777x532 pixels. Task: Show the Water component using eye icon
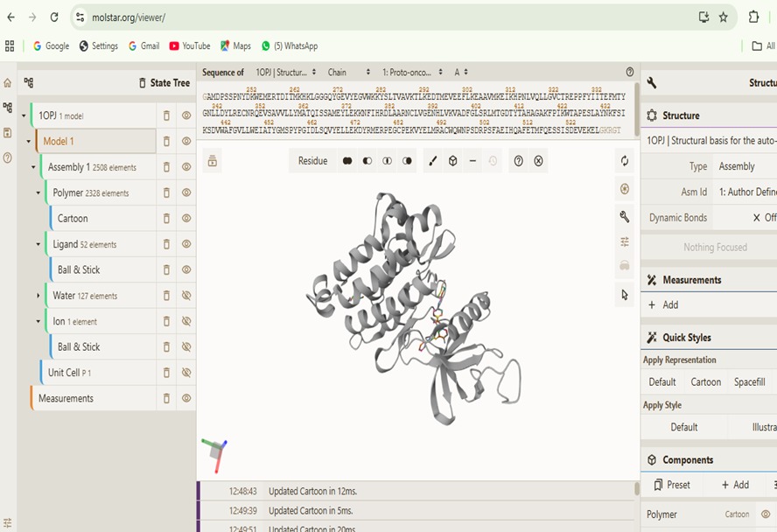point(186,296)
